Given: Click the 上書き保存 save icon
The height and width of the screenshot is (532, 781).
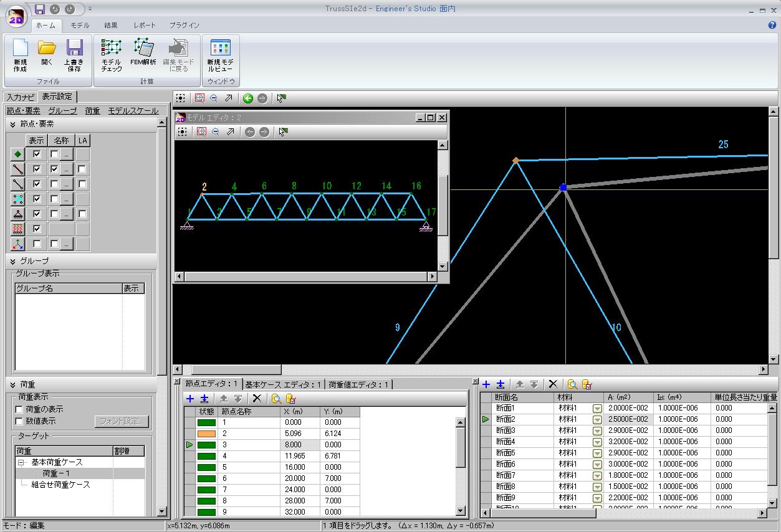Looking at the screenshot, I should pyautogui.click(x=74, y=55).
